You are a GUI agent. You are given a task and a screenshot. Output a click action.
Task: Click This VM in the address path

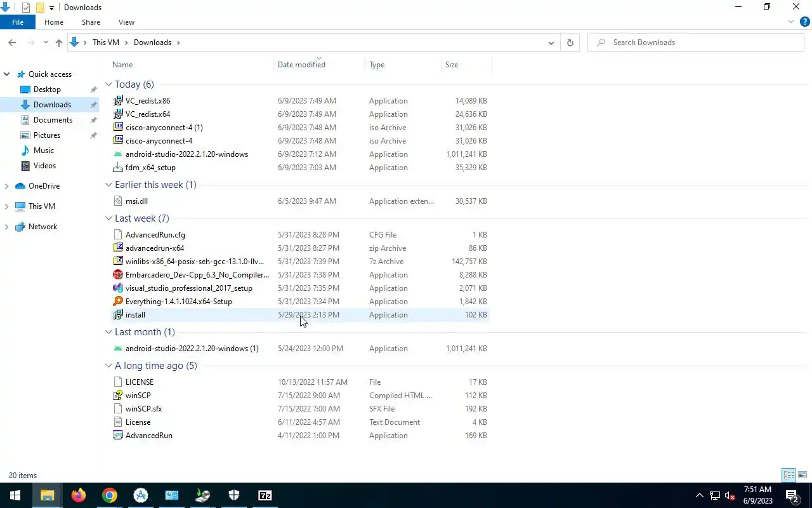(106, 43)
